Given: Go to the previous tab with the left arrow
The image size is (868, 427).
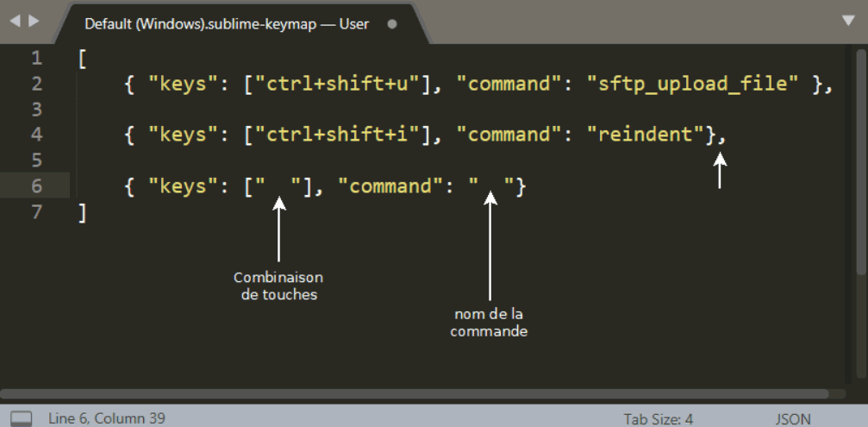Looking at the screenshot, I should (15, 21).
